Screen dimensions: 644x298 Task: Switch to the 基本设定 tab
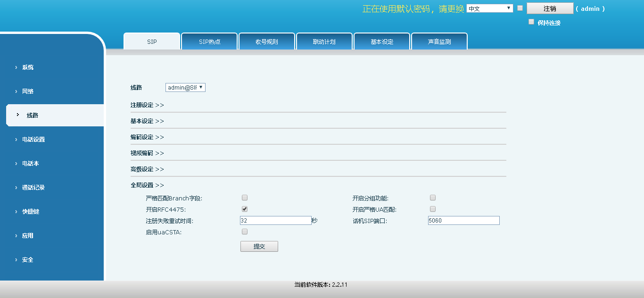coord(382,41)
